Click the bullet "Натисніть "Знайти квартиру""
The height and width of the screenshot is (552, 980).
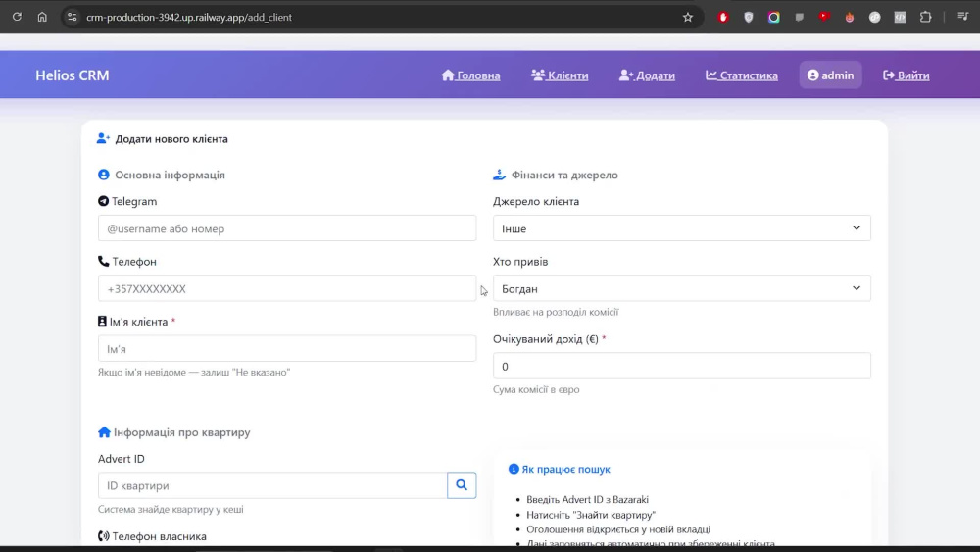(591, 515)
